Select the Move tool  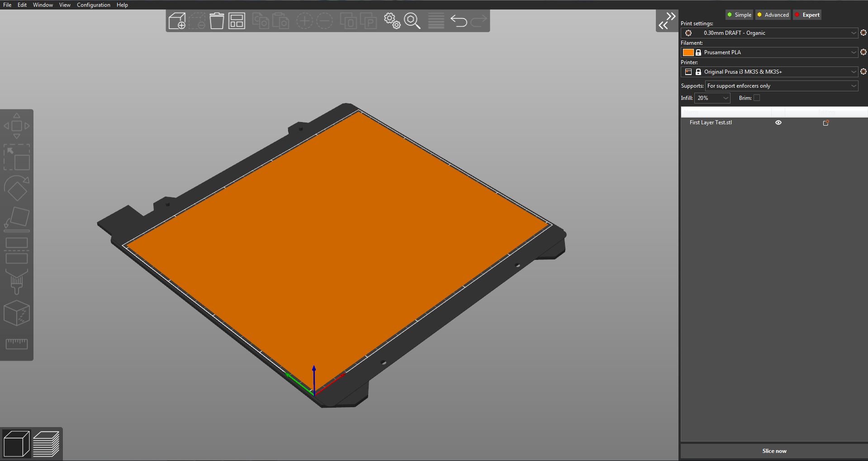[17, 127]
